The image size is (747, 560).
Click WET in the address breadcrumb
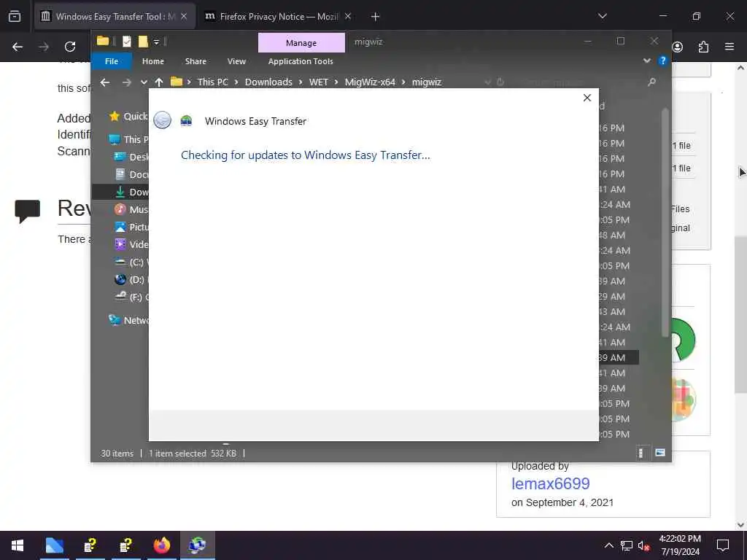[x=319, y=82]
